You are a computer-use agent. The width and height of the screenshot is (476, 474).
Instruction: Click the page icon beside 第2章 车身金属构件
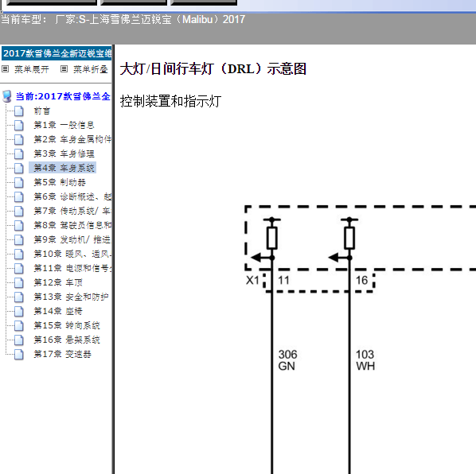tap(19, 139)
